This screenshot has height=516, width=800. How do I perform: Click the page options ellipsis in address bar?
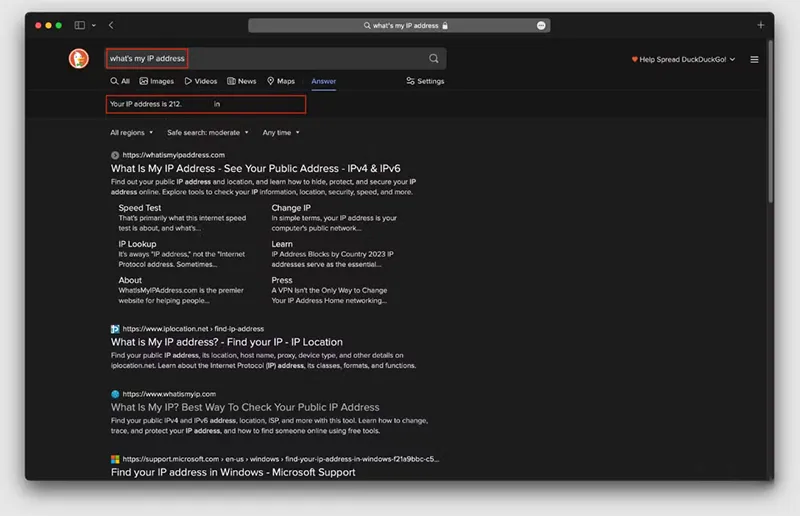pyautogui.click(x=541, y=25)
